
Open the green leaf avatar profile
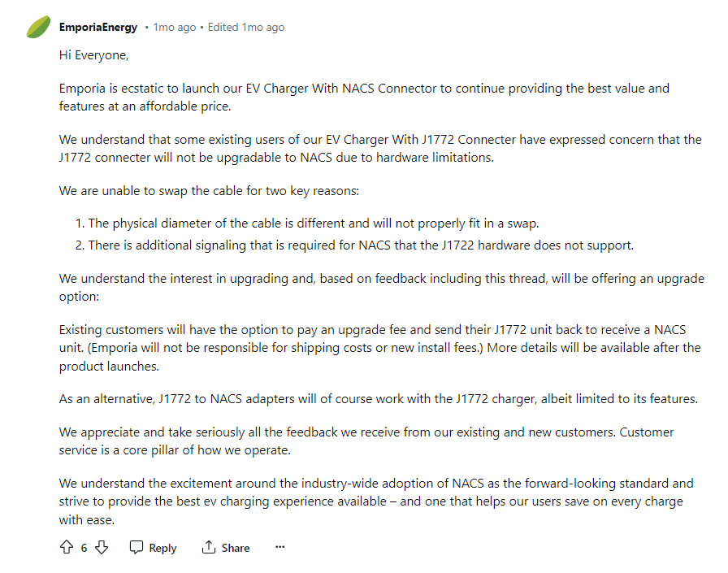[38, 27]
